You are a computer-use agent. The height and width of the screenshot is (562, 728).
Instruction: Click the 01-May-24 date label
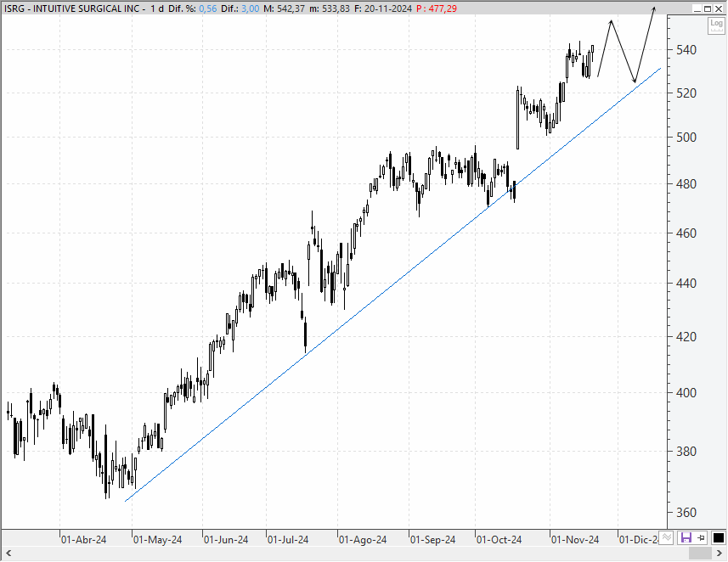click(158, 540)
